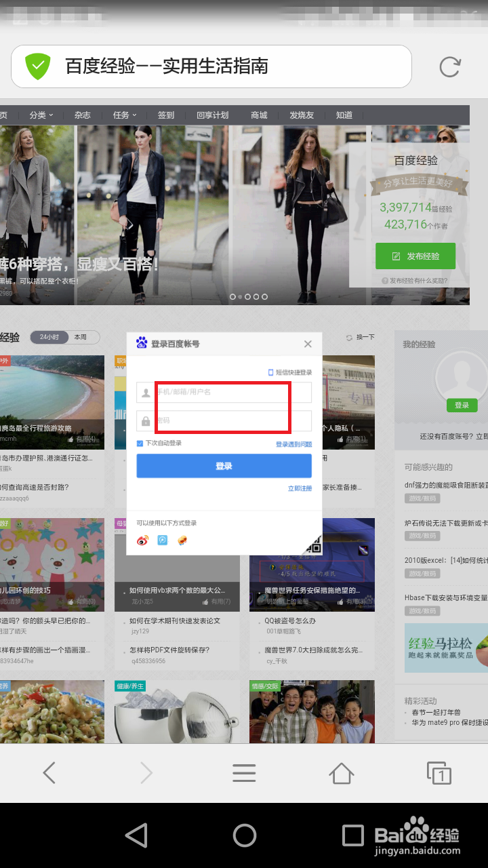Open the ice bucket 健康/养生 thumbnail

(x=177, y=711)
